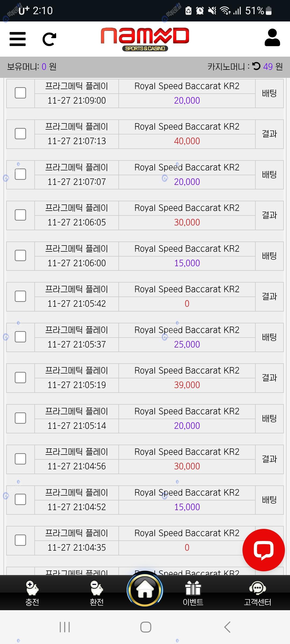
Task: Open the 고객센터 customer center
Action: [x=258, y=594]
